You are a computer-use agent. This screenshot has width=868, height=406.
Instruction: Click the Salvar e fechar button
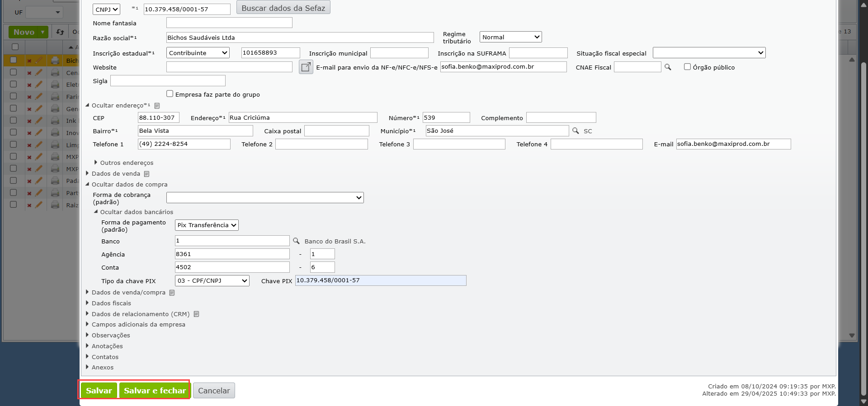[x=155, y=391]
